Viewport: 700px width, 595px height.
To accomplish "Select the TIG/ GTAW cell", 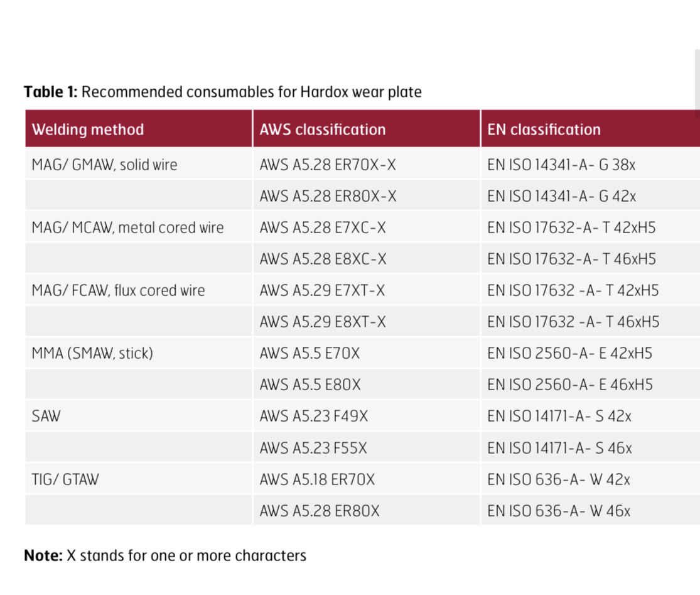I will (65, 479).
